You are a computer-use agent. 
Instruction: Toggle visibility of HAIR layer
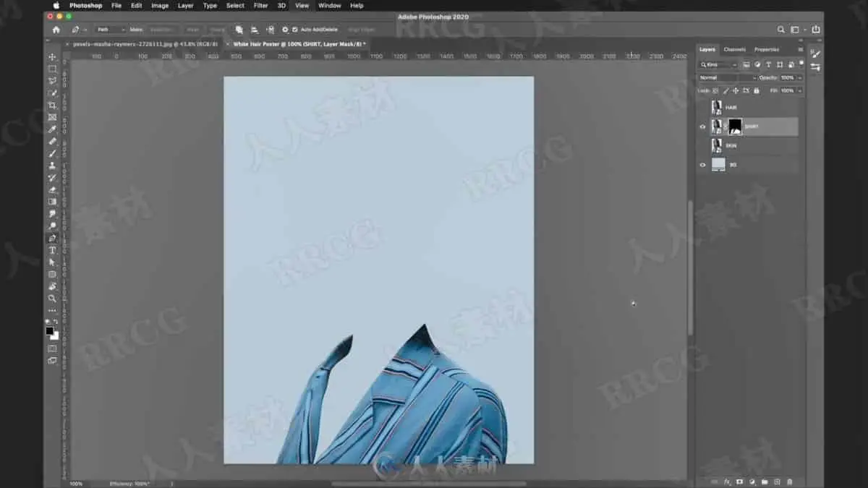(x=702, y=107)
